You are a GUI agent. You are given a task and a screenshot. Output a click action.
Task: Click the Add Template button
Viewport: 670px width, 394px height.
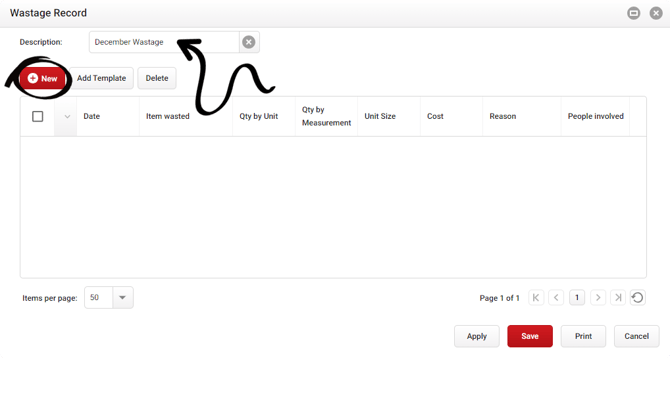pos(101,78)
